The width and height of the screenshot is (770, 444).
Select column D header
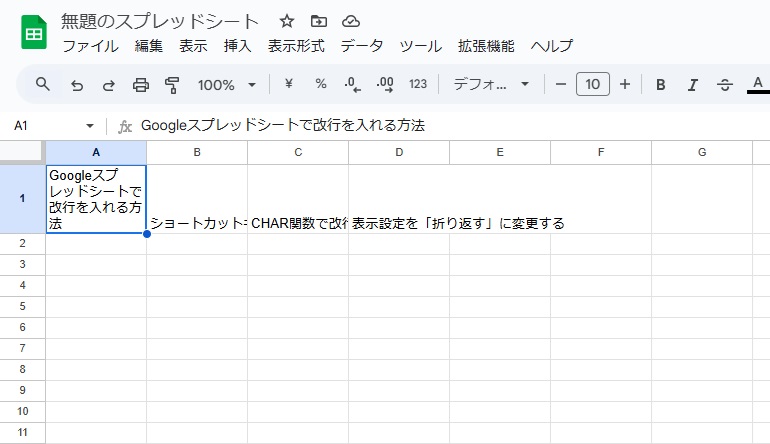[x=399, y=152]
